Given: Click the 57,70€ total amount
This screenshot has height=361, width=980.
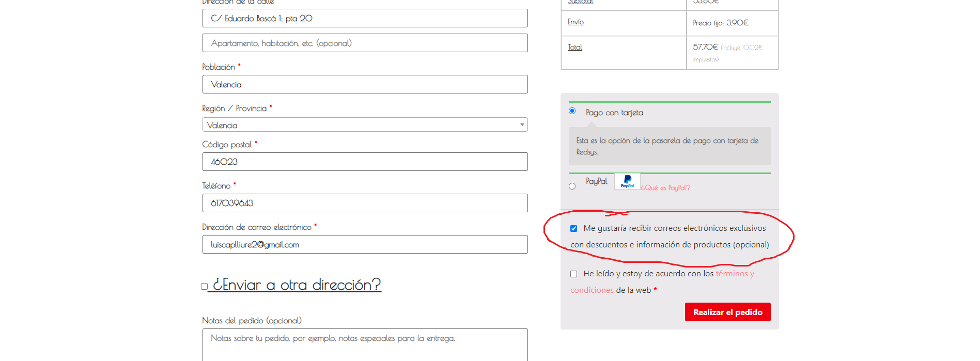Looking at the screenshot, I should tap(705, 47).
